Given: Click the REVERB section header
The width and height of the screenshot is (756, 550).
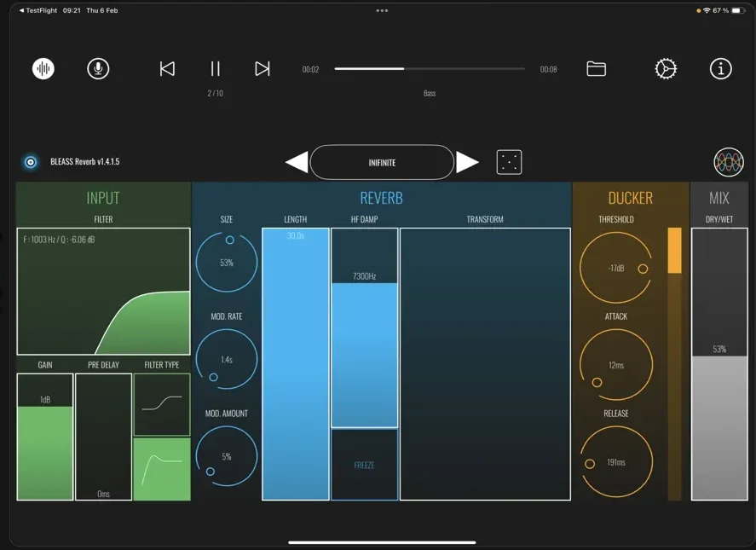Looking at the screenshot, I should point(381,198).
